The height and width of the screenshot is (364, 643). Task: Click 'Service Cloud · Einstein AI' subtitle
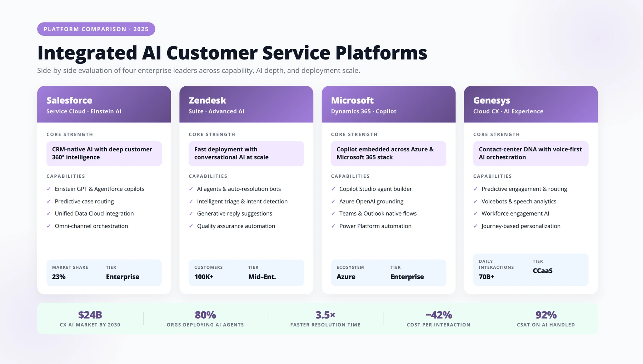[84, 111]
